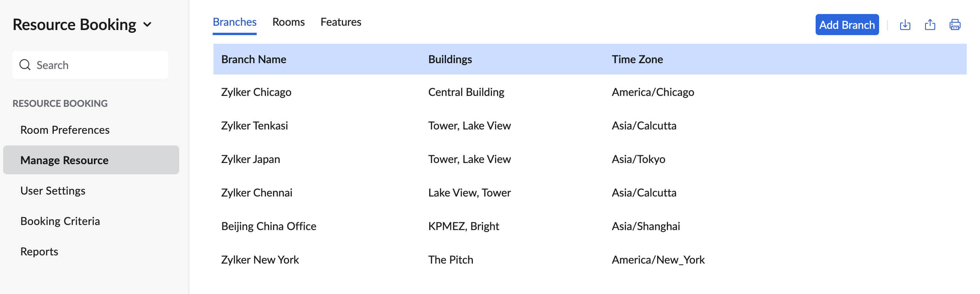Viewport: 980px width, 294px height.
Task: Switch to the Rooms tab
Action: pyautogui.click(x=288, y=22)
